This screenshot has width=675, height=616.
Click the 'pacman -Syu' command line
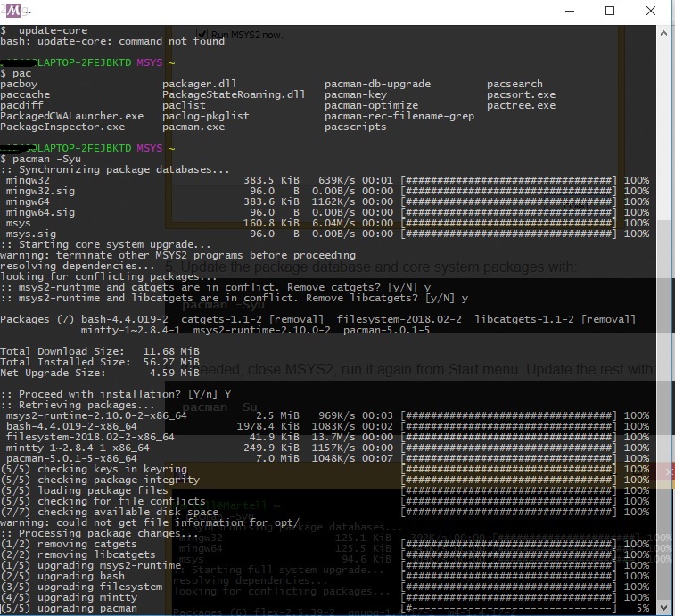pyautogui.click(x=45, y=159)
